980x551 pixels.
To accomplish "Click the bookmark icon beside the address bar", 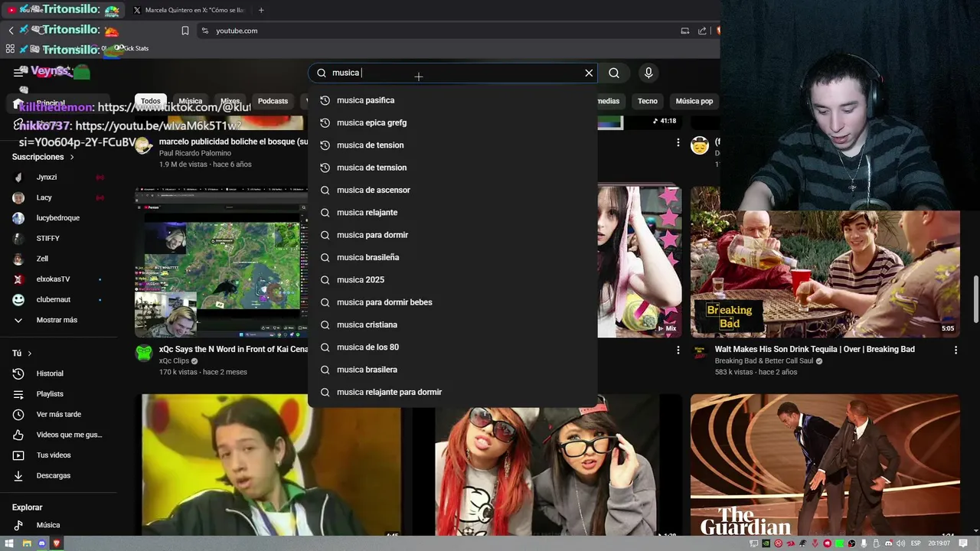I will click(x=185, y=31).
